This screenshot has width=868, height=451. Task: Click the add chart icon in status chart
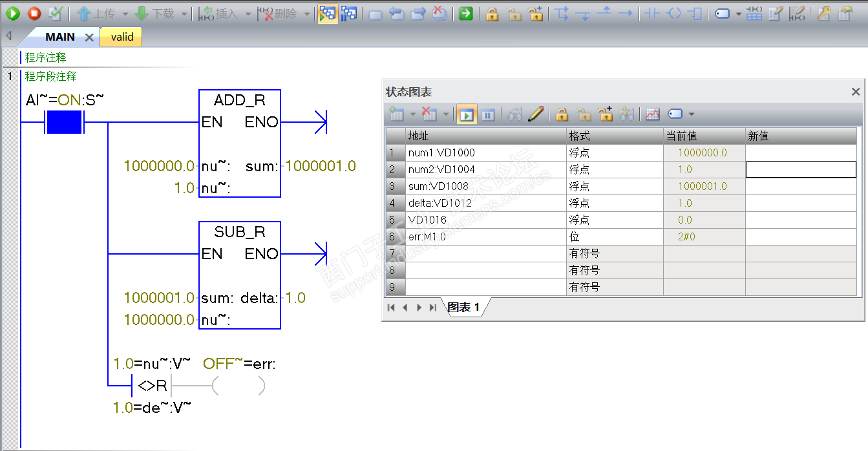396,114
